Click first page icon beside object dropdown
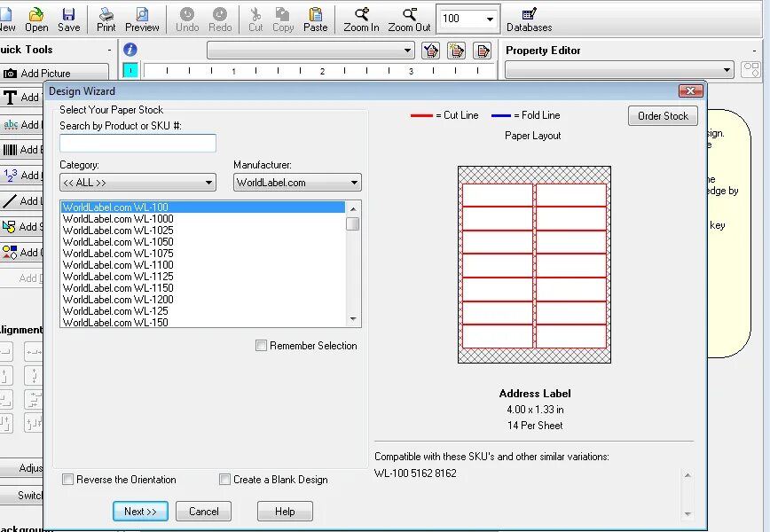The image size is (770, 532). (430, 51)
